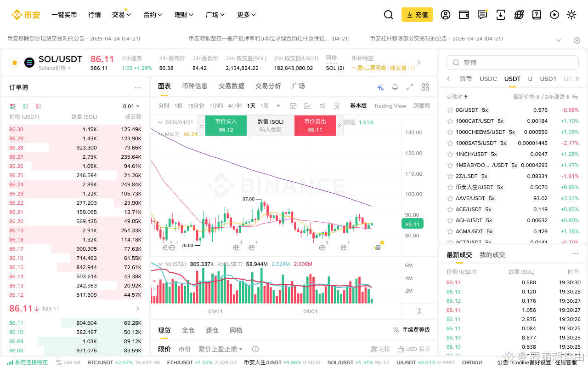This screenshot has width=588, height=368.
Task: Select the 全仓 margin tab
Action: tap(188, 330)
